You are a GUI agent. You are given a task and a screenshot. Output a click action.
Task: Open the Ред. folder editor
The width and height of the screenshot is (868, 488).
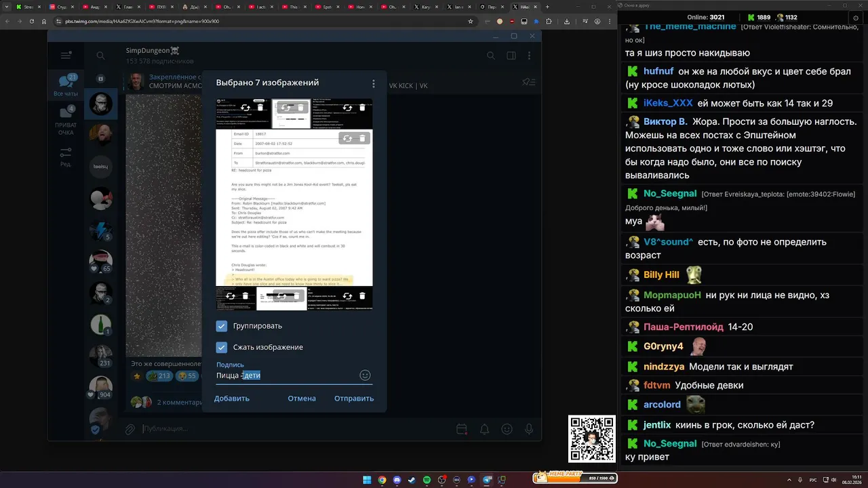point(66,157)
